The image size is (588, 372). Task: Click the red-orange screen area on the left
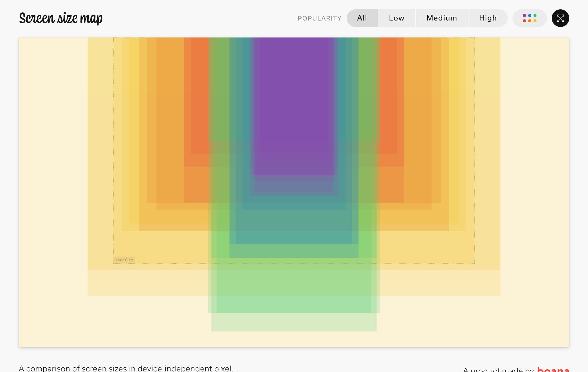[199, 97]
